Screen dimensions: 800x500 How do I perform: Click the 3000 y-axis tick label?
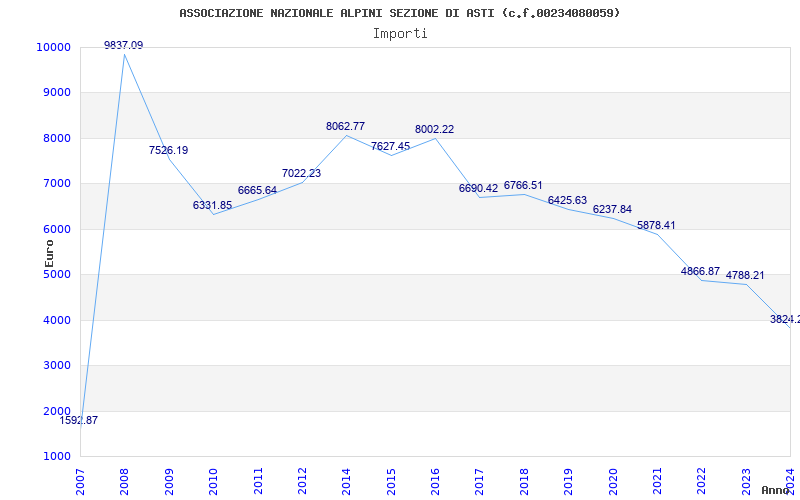click(57, 366)
